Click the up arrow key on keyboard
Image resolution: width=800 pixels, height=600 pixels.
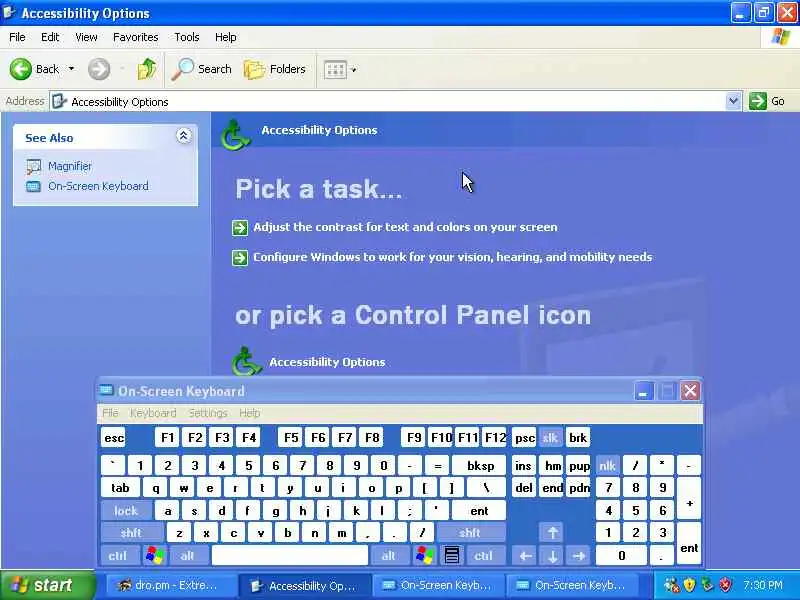[552, 533]
